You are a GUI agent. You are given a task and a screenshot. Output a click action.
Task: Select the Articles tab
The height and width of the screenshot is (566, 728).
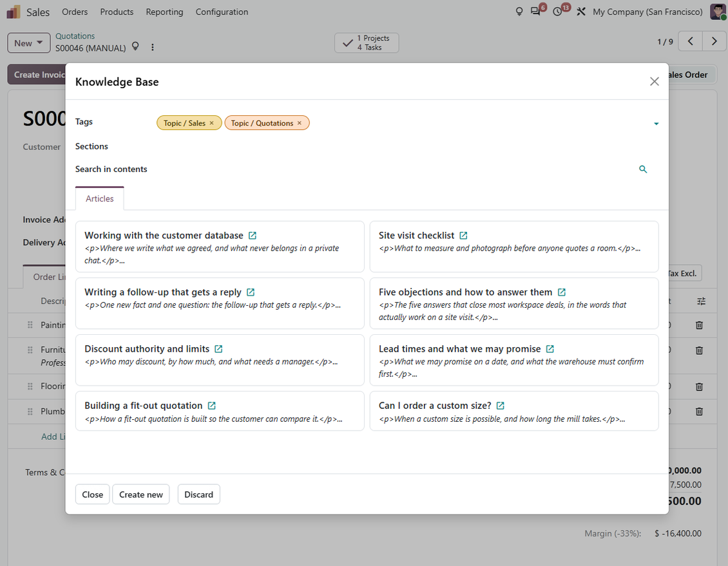pyautogui.click(x=100, y=198)
